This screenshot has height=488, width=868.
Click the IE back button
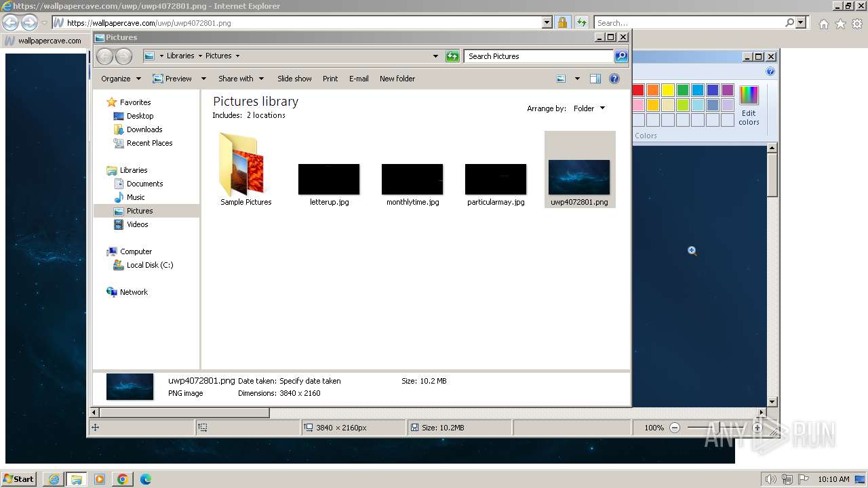coord(11,22)
